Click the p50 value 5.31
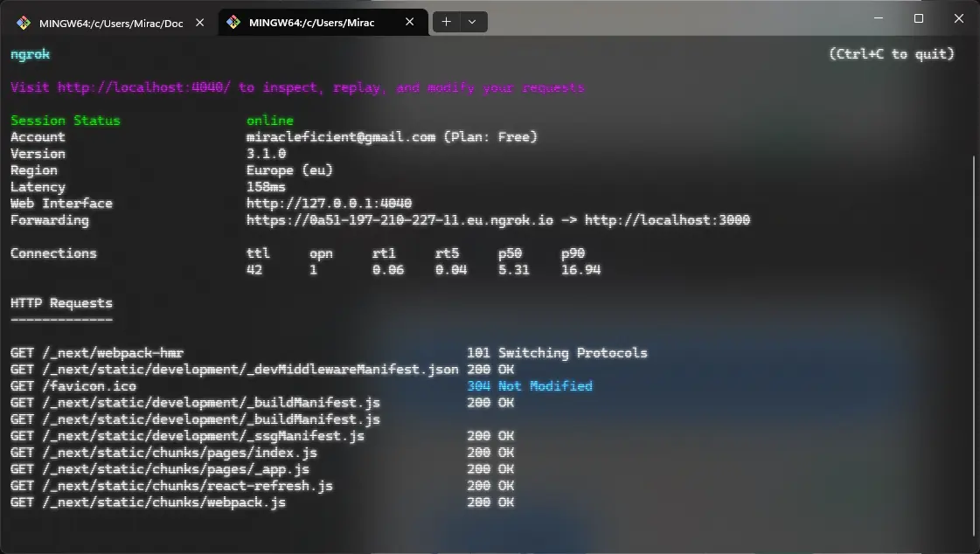The width and height of the screenshot is (980, 554). click(x=514, y=270)
